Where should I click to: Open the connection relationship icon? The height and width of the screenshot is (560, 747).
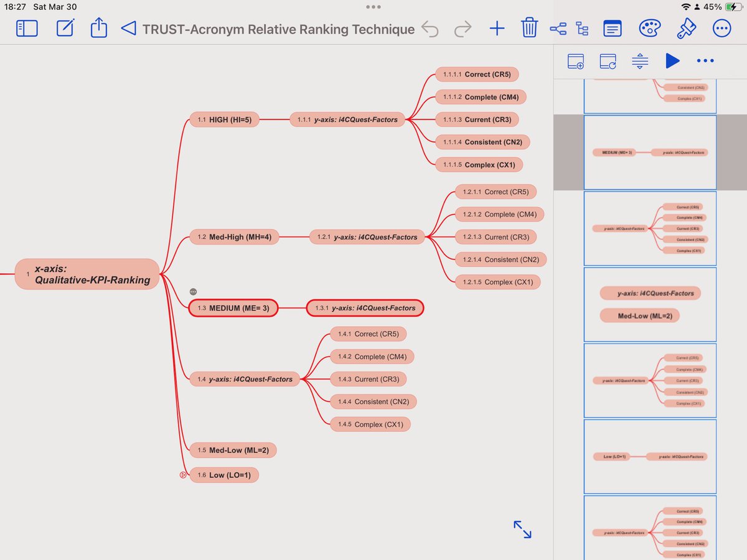(558, 29)
